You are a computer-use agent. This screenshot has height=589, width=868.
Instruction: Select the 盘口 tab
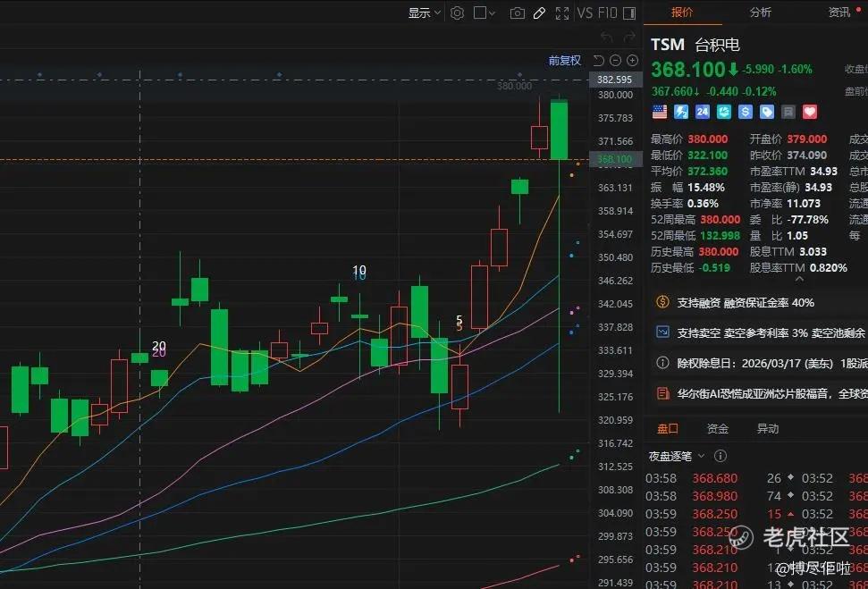point(667,428)
